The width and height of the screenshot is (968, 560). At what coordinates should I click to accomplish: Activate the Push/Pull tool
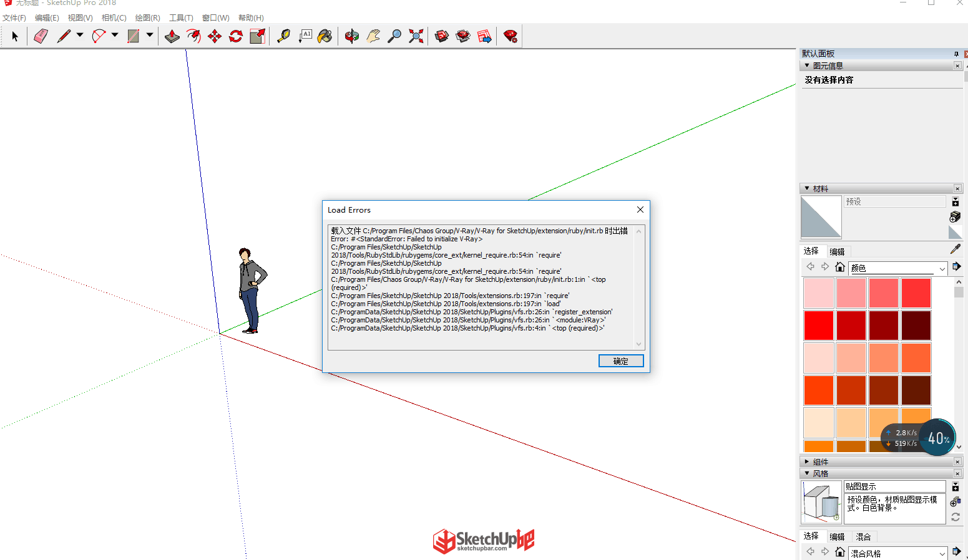pos(172,36)
